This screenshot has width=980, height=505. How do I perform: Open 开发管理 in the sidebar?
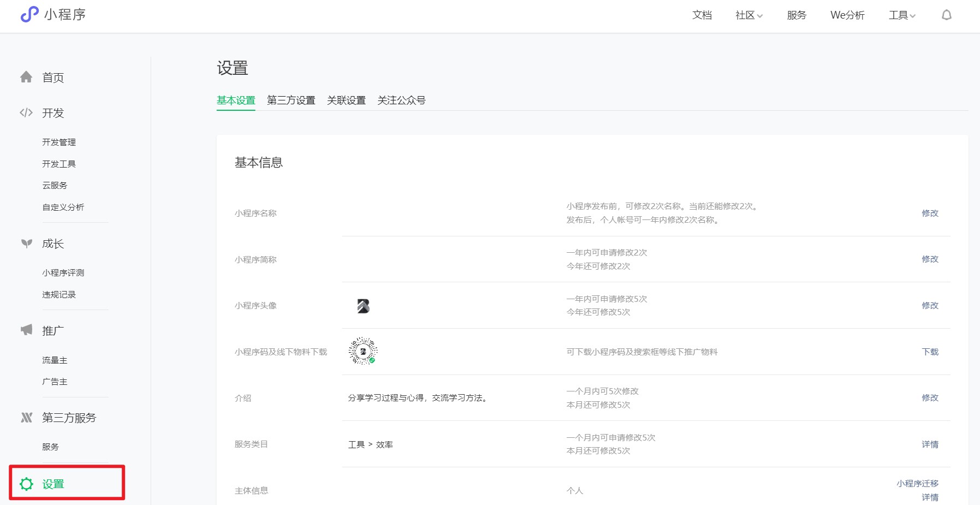click(x=59, y=142)
